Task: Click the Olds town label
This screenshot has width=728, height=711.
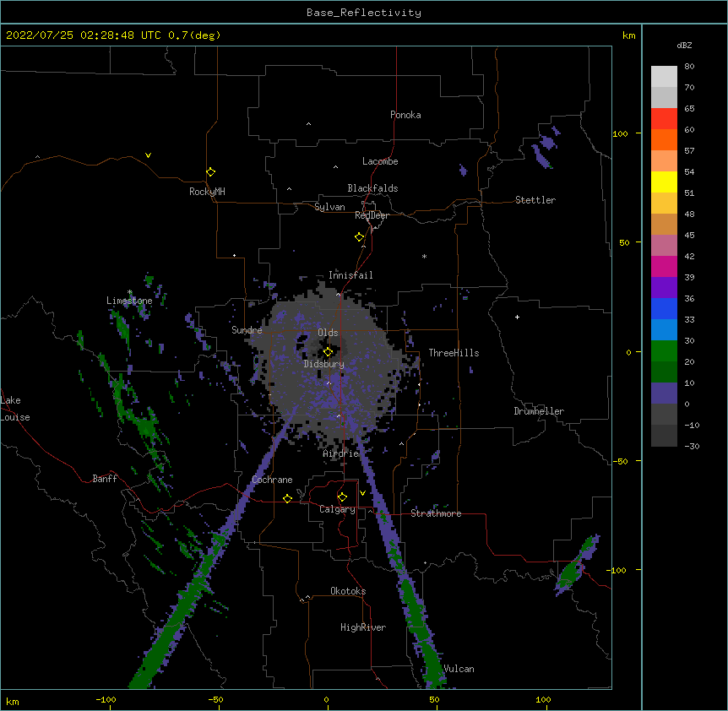Action: pyautogui.click(x=328, y=333)
